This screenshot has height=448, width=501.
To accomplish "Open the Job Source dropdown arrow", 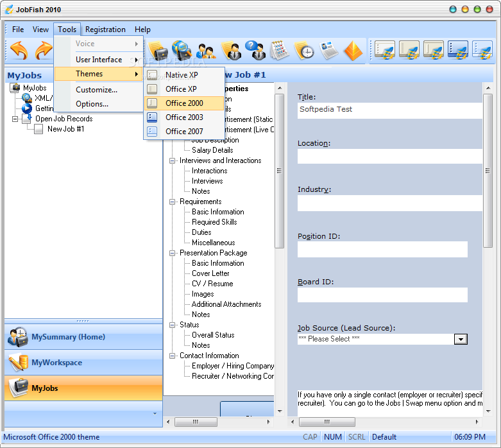I will (x=461, y=340).
